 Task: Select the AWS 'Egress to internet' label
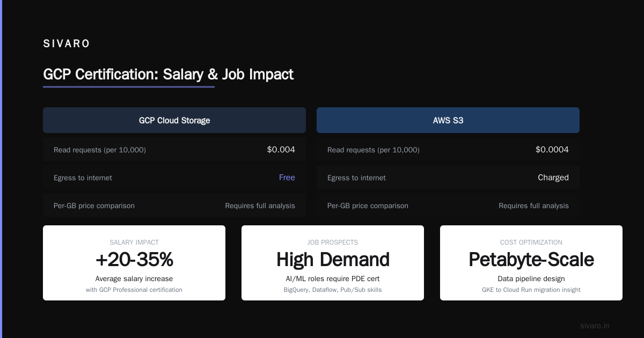(x=356, y=178)
